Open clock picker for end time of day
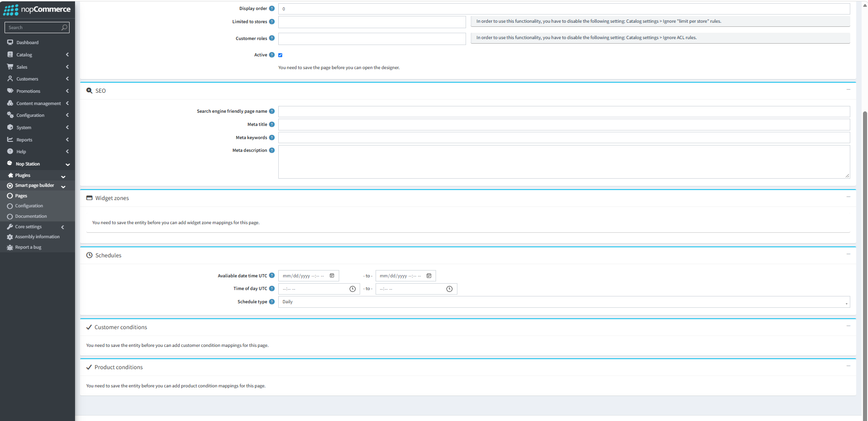Image resolution: width=868 pixels, height=421 pixels. [x=449, y=289]
